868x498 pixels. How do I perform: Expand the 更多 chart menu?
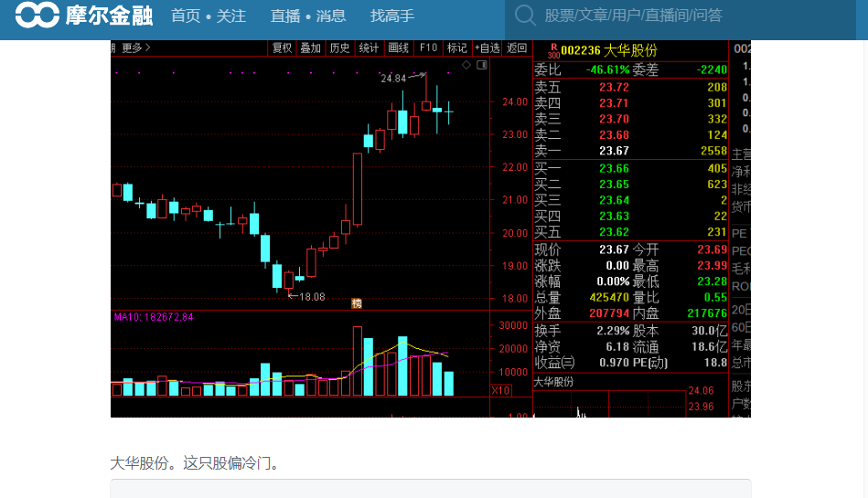(x=135, y=48)
